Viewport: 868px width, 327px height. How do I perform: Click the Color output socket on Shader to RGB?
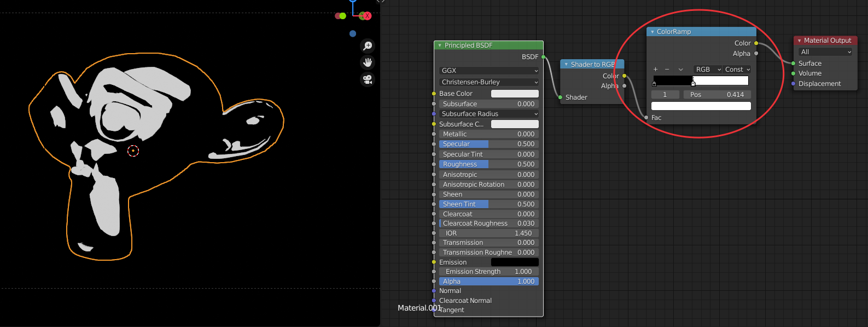click(x=624, y=76)
